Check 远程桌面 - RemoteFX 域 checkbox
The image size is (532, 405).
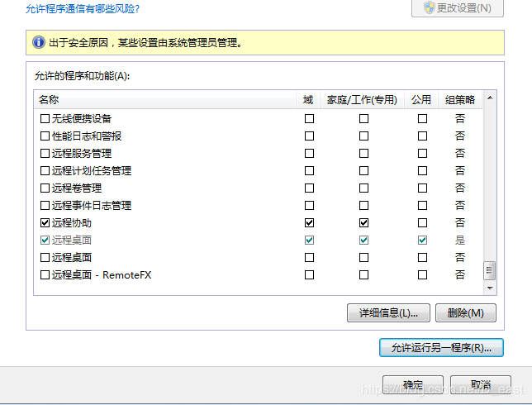point(309,274)
